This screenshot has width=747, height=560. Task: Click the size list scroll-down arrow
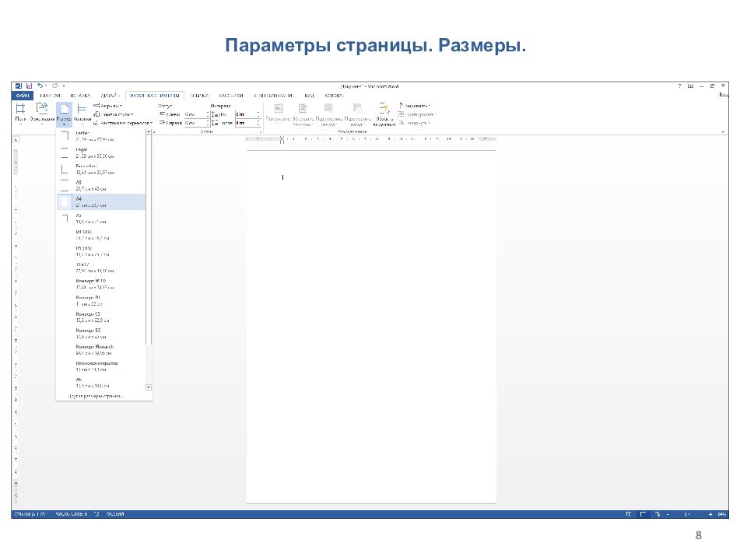[x=149, y=387]
